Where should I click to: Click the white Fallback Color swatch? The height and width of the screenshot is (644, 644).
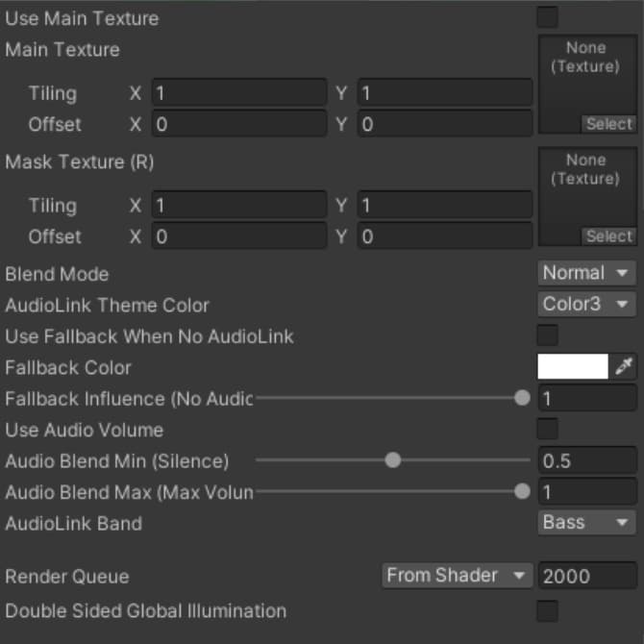point(573,367)
